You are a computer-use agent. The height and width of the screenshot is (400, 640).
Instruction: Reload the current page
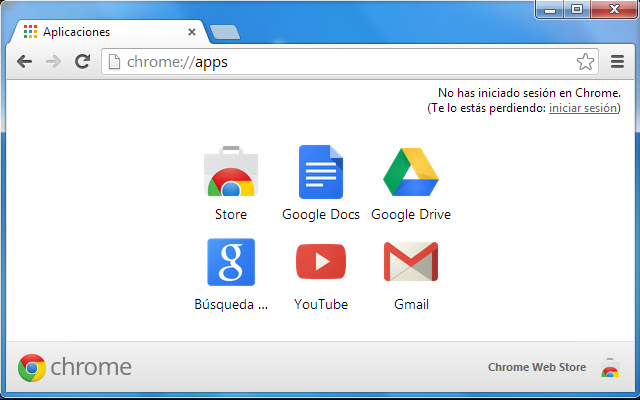pos(82,62)
